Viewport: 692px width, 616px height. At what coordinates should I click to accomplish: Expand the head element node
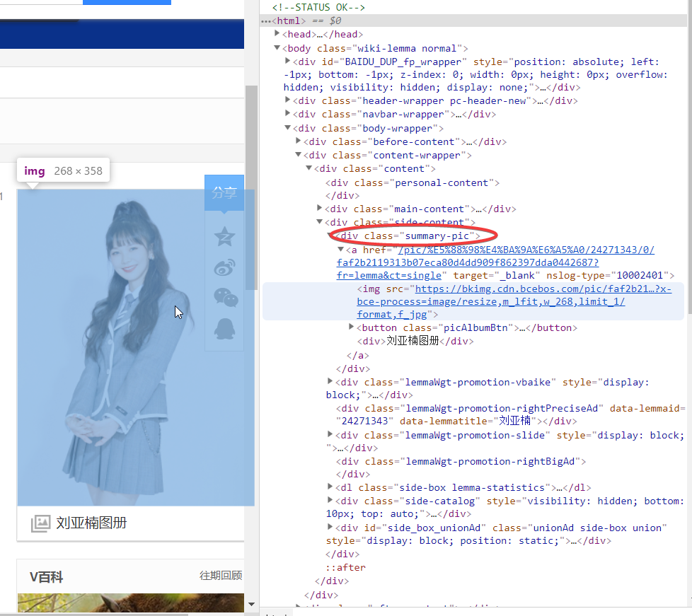coord(277,33)
